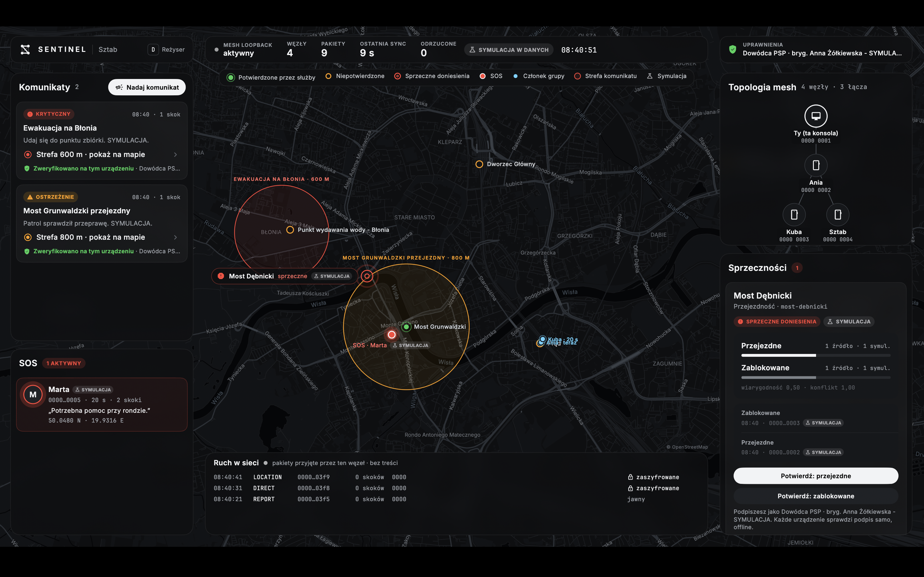Open Marta SOS message text

pyautogui.click(x=99, y=411)
